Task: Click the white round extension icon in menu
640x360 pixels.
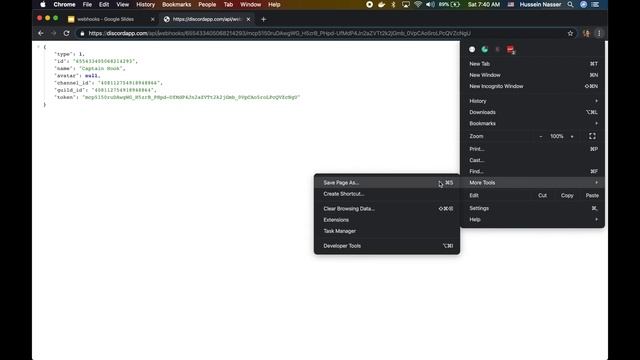Action: point(472,49)
